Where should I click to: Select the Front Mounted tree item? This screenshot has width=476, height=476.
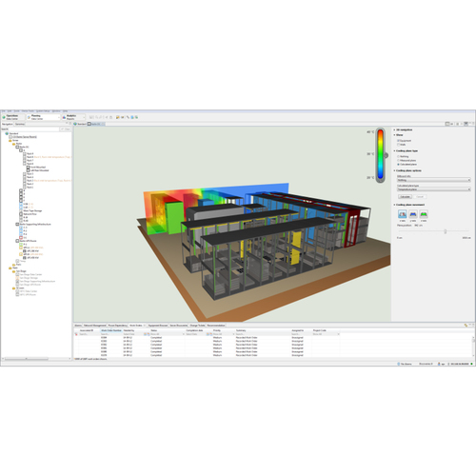click(x=38, y=168)
